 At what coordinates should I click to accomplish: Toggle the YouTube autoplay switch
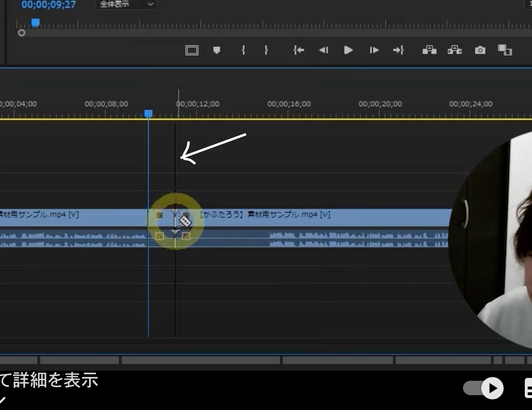click(483, 388)
